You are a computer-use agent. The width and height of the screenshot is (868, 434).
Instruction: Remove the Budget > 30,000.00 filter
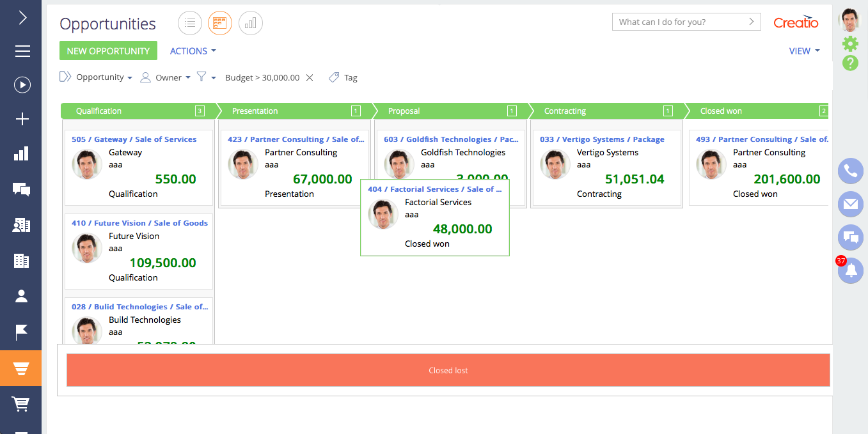[310, 77]
